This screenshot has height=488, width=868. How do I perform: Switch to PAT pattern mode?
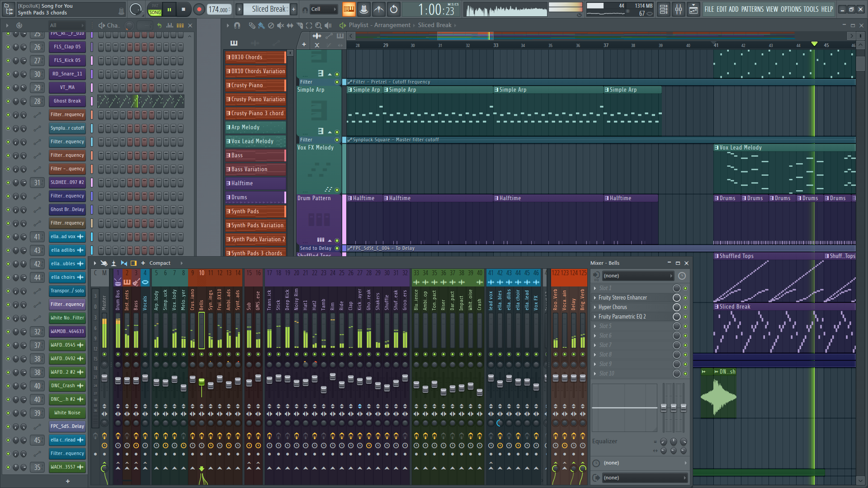coord(155,6)
